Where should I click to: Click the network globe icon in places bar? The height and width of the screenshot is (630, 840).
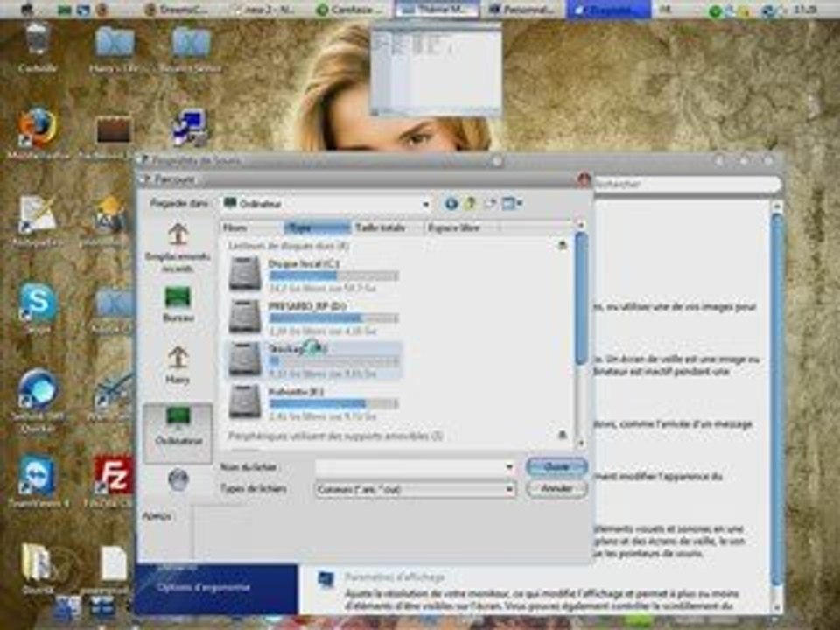click(x=178, y=479)
